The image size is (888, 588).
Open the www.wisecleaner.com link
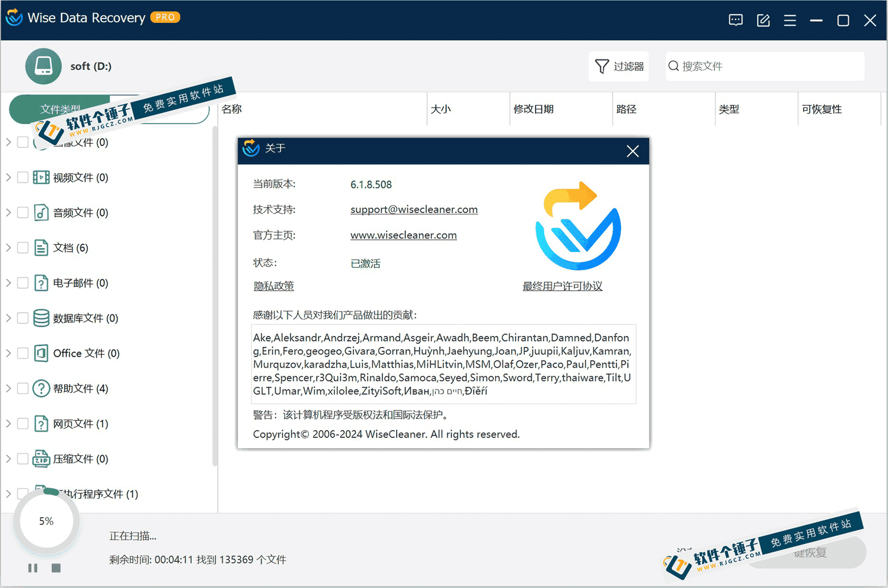tap(403, 235)
